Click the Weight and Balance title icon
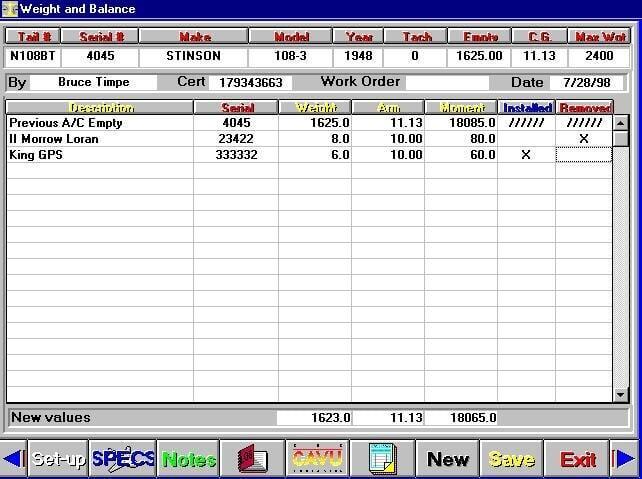The height and width of the screenshot is (479, 642). point(9,9)
